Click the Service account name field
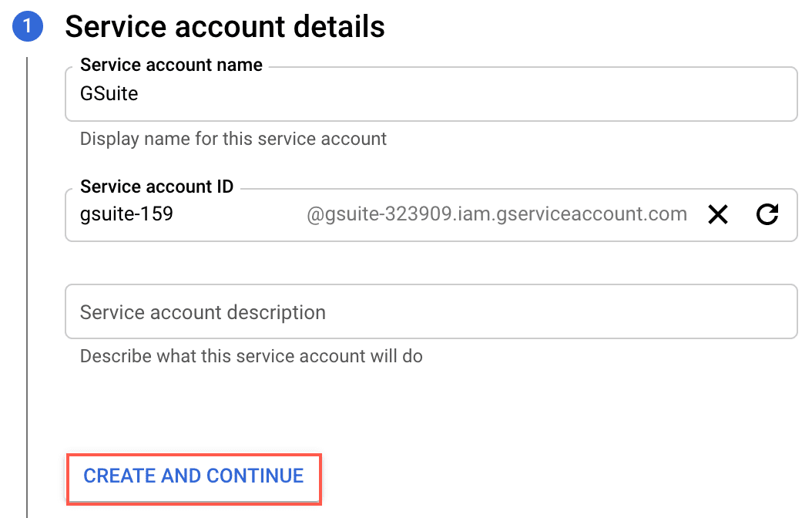 (x=308, y=93)
